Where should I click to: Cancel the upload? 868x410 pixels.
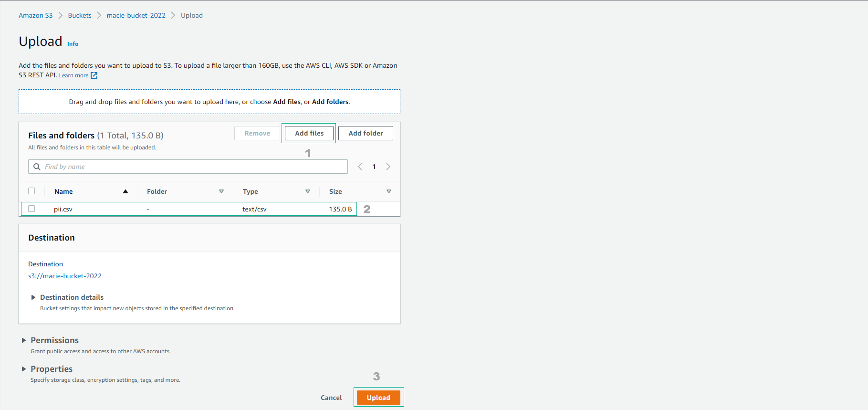point(331,398)
